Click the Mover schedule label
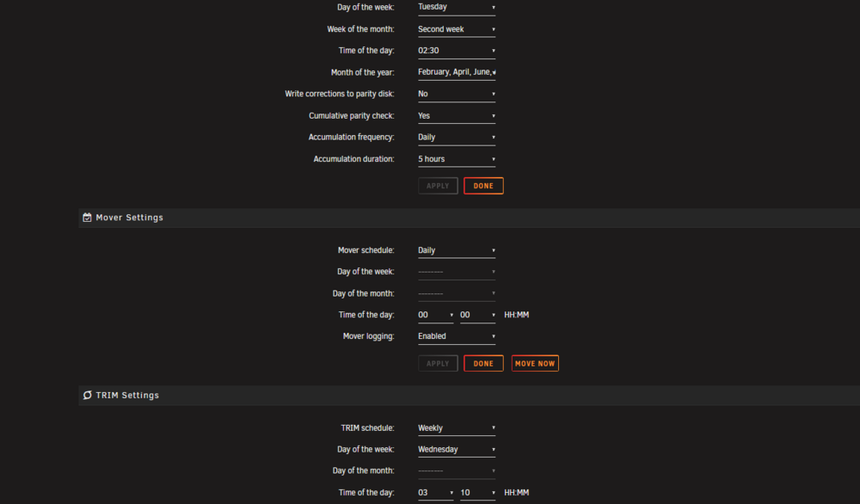 (365, 250)
